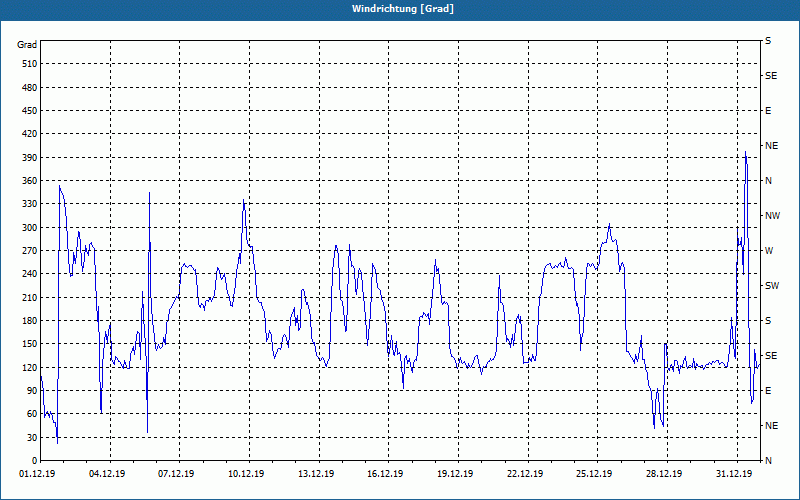Viewport: 800px width, 500px height.
Task: Click the 480 value on the degree axis
Action: point(30,87)
